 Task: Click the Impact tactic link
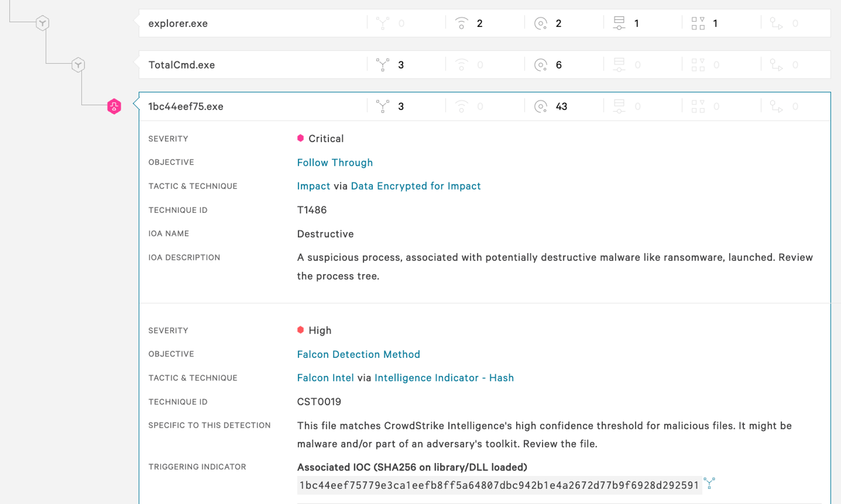[x=314, y=186]
